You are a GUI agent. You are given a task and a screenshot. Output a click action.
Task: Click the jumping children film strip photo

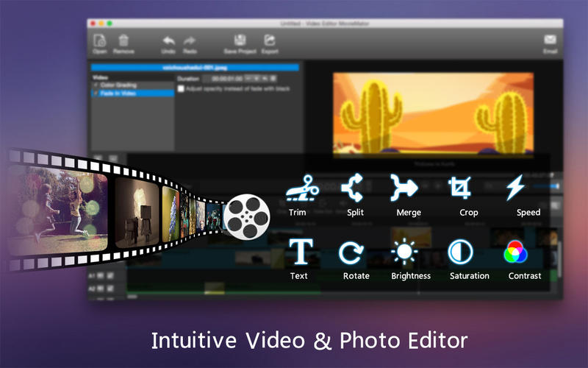[x=58, y=210]
